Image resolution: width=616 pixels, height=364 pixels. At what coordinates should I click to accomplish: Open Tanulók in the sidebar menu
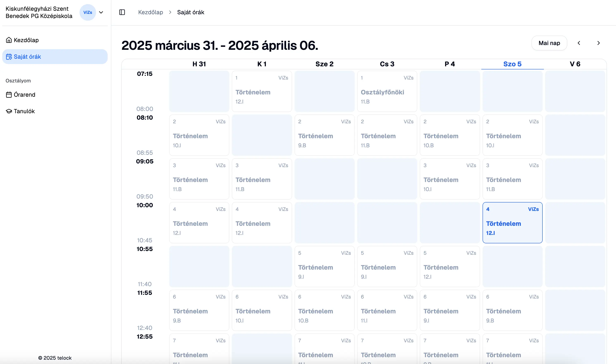[24, 111]
